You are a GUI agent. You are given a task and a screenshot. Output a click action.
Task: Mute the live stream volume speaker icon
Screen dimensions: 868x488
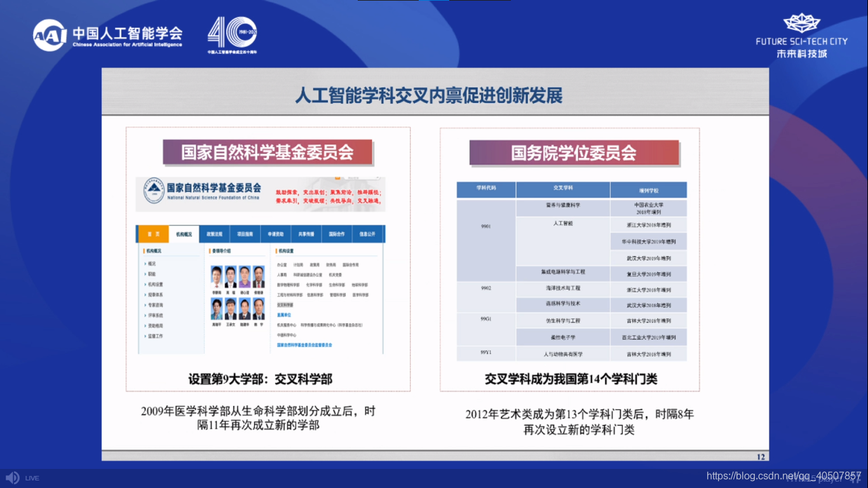click(x=12, y=478)
